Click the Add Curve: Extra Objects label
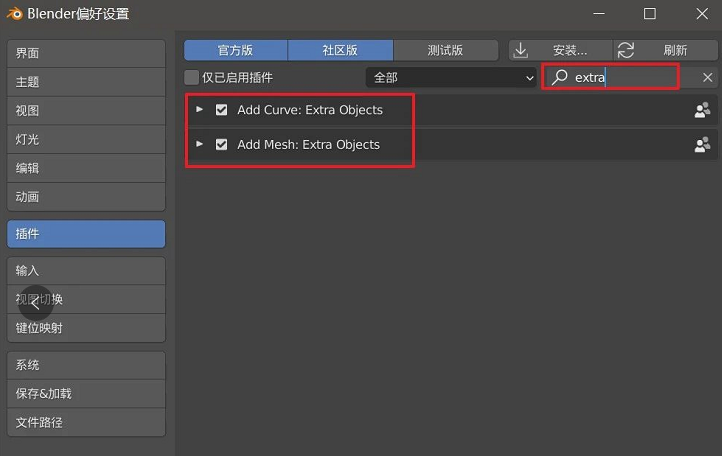Screen dimensions: 722x456 click(310, 110)
